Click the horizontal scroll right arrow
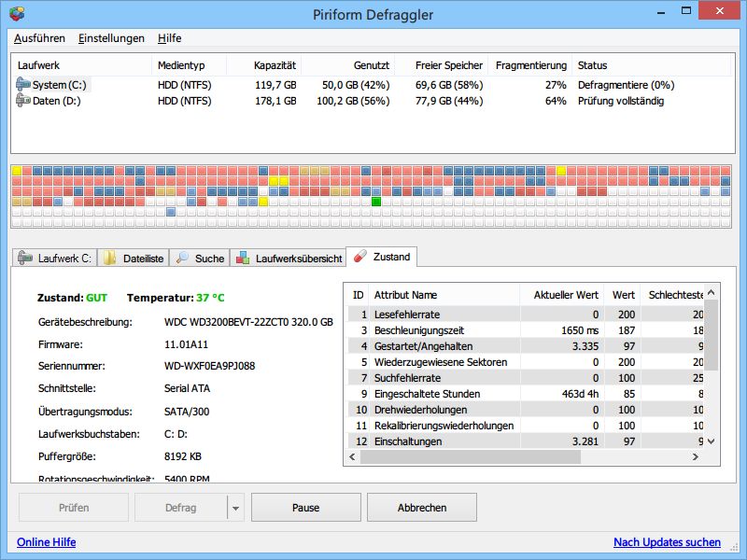The height and width of the screenshot is (560, 747). tap(696, 456)
